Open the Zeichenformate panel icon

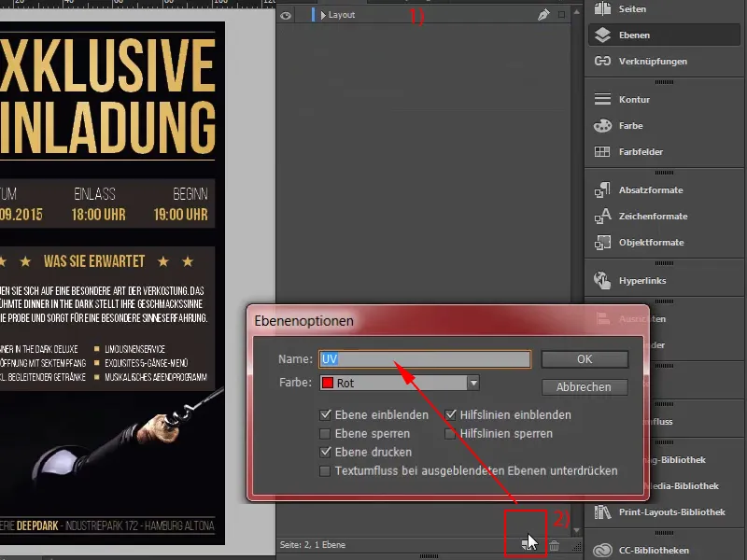coord(602,216)
